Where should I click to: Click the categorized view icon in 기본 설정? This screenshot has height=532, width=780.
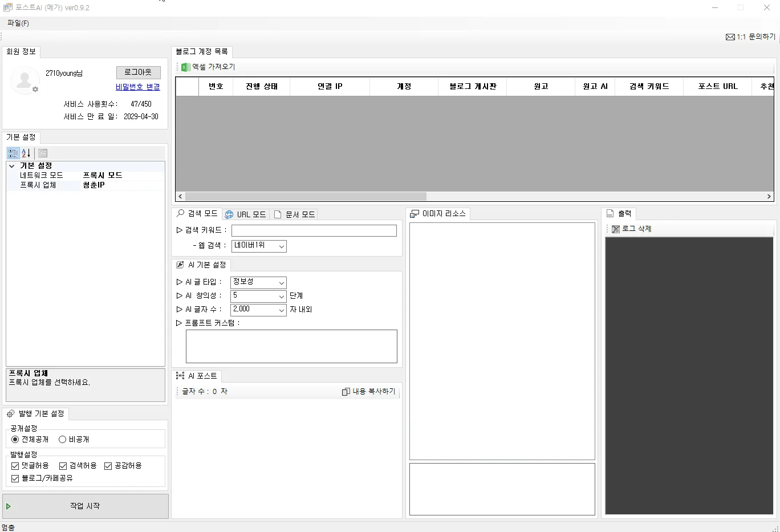point(13,153)
